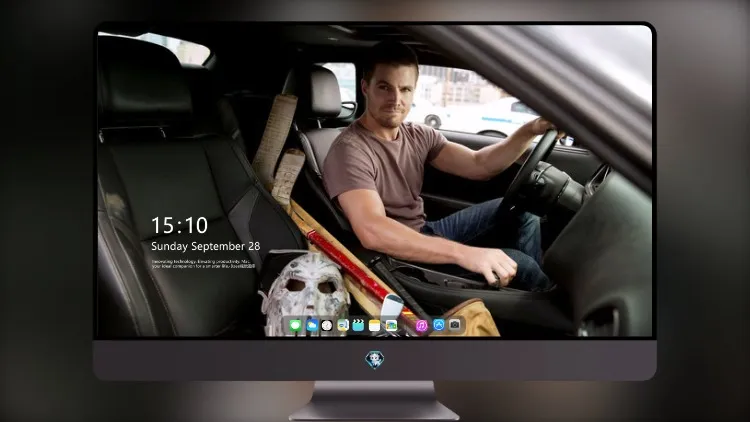Open the teal clapperboard video app
The image size is (750, 422).
coord(358,326)
